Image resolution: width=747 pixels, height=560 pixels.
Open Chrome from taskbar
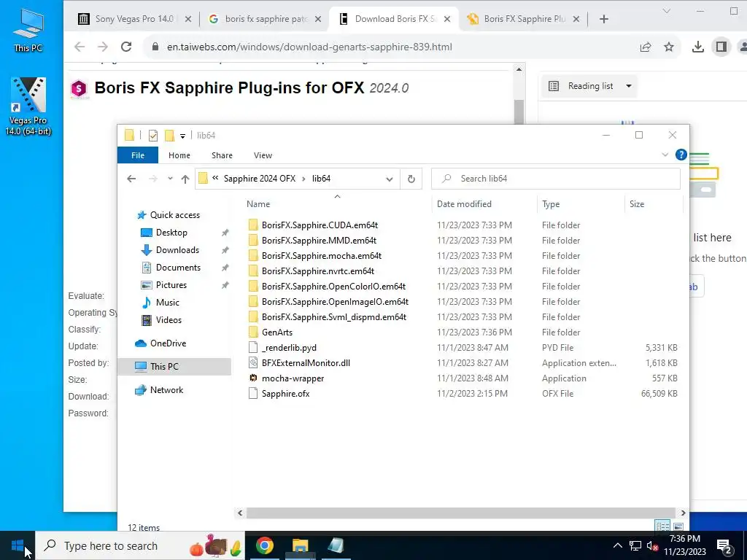coord(265,545)
